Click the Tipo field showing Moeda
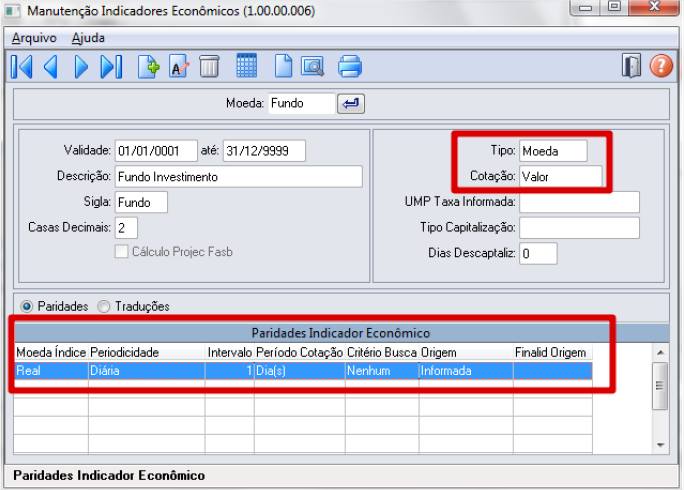 553,151
